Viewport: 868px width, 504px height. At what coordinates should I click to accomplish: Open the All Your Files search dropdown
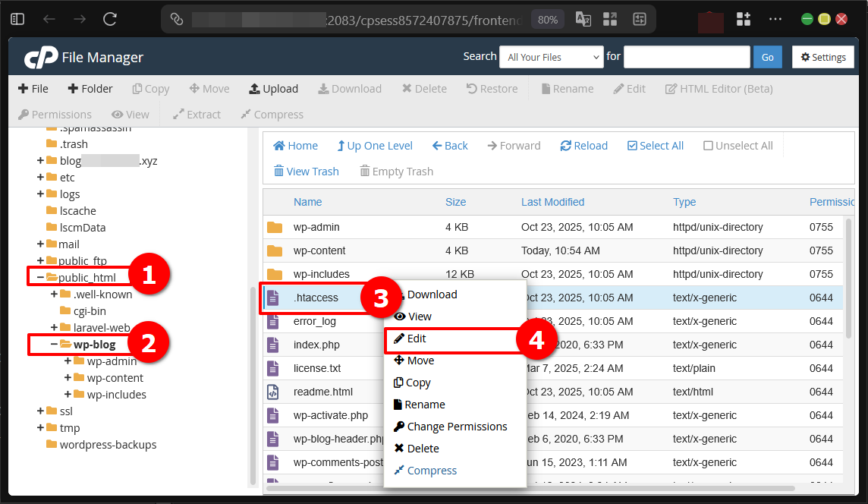point(551,56)
